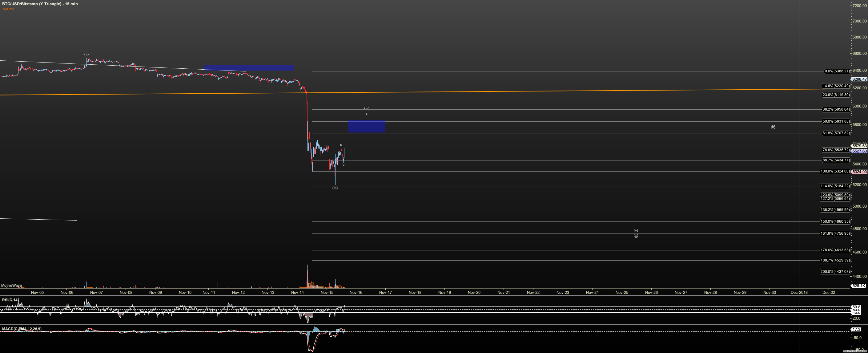The image size is (868, 353).
Task: Click the 4400.00 price axis value
Action: pyautogui.click(x=860, y=277)
